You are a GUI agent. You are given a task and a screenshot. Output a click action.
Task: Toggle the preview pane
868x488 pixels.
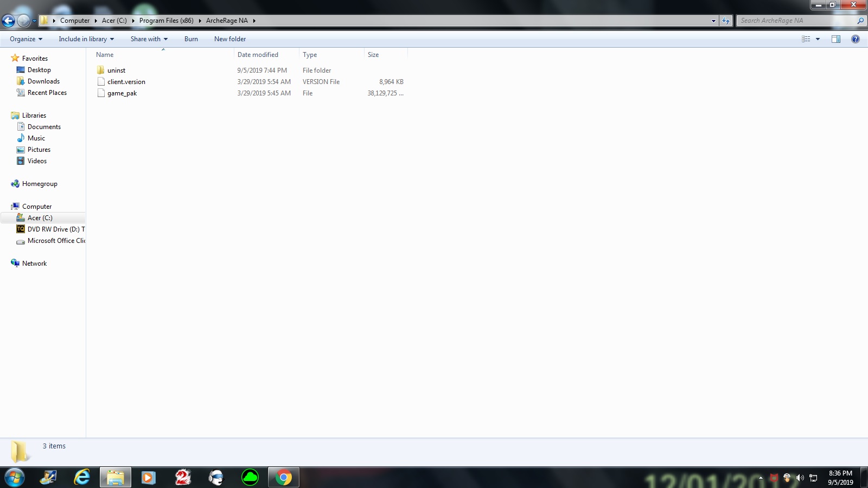click(836, 39)
